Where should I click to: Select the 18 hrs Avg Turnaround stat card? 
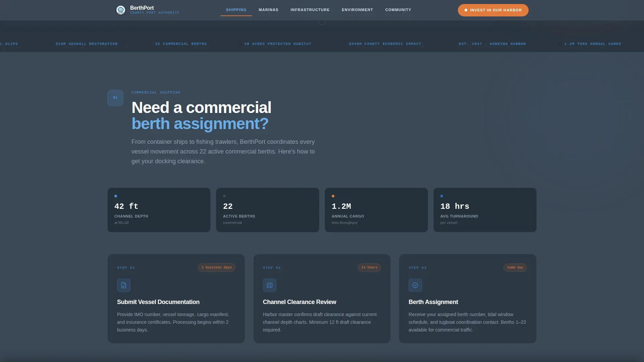click(485, 210)
